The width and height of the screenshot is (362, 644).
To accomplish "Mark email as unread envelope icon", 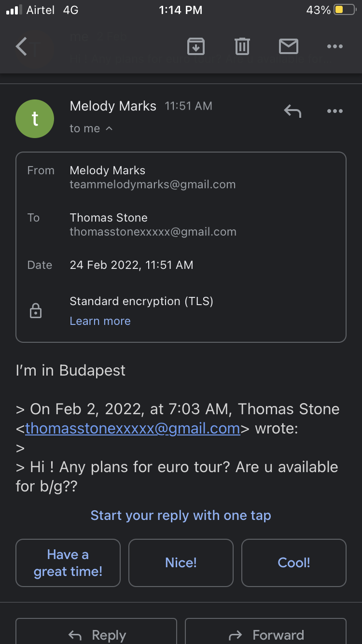I will (289, 46).
